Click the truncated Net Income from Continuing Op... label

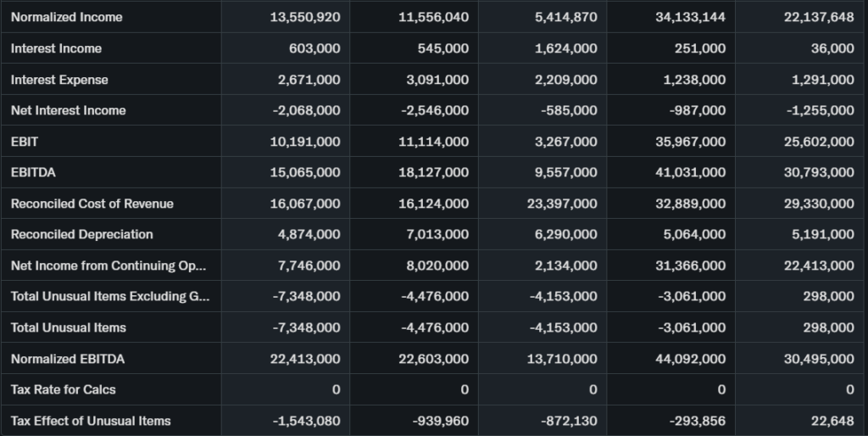coord(108,266)
